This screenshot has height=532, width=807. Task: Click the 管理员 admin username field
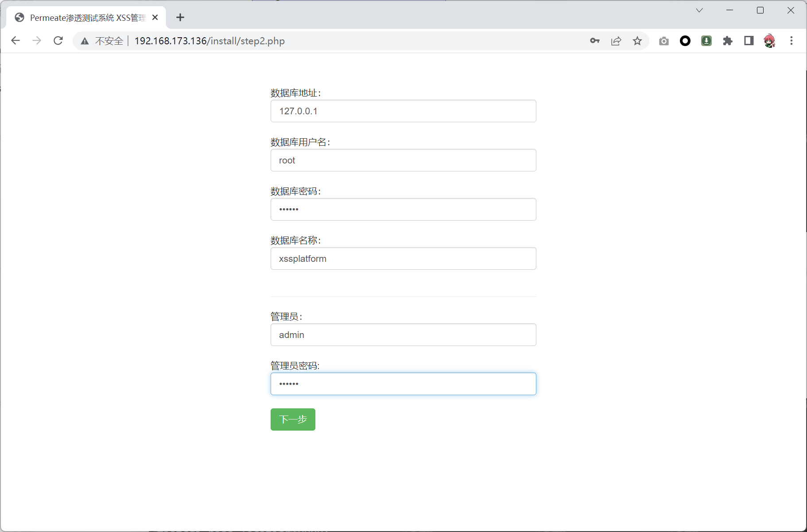[x=403, y=335]
